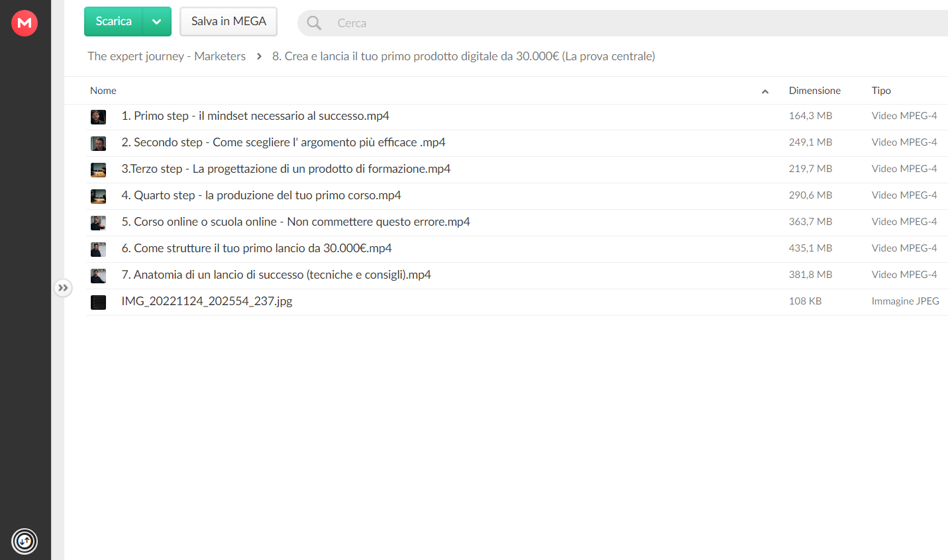The height and width of the screenshot is (560, 948).
Task: Click the search magnifier icon
Action: click(x=314, y=23)
